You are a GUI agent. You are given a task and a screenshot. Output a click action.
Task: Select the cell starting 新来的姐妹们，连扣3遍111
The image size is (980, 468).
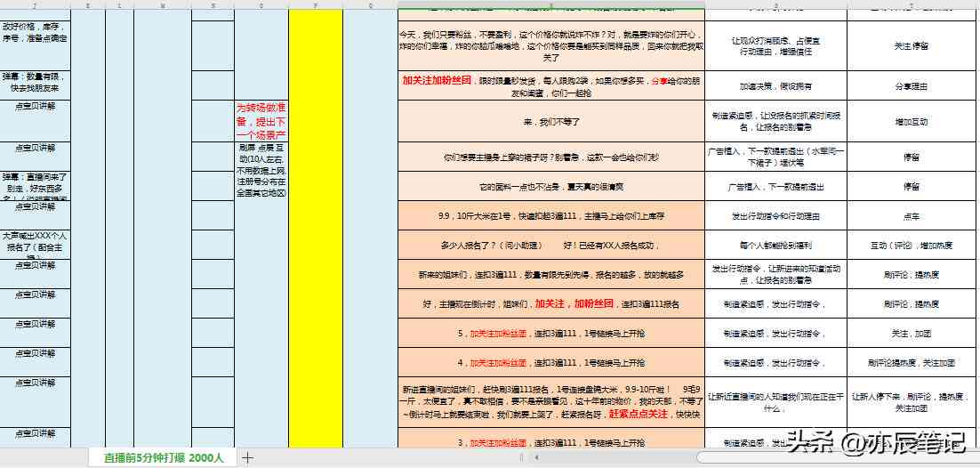coord(551,275)
